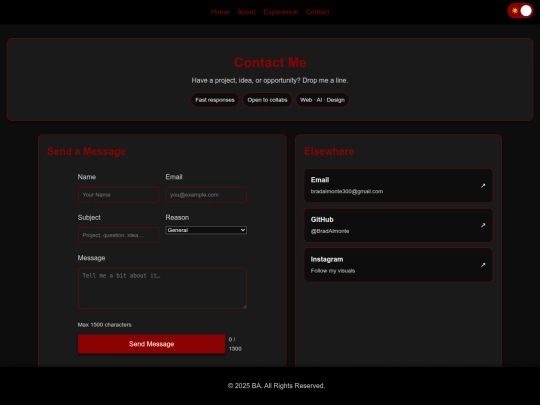Open the Reason dropdown

tap(206, 230)
